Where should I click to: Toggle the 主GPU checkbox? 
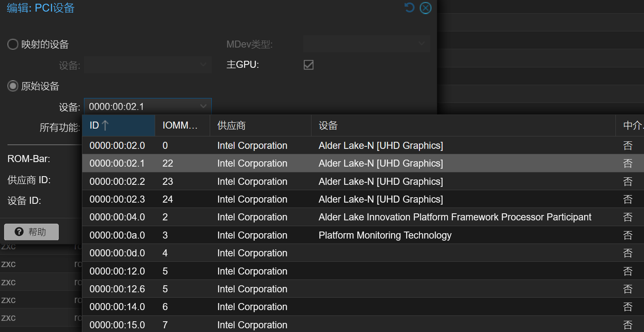pos(309,64)
